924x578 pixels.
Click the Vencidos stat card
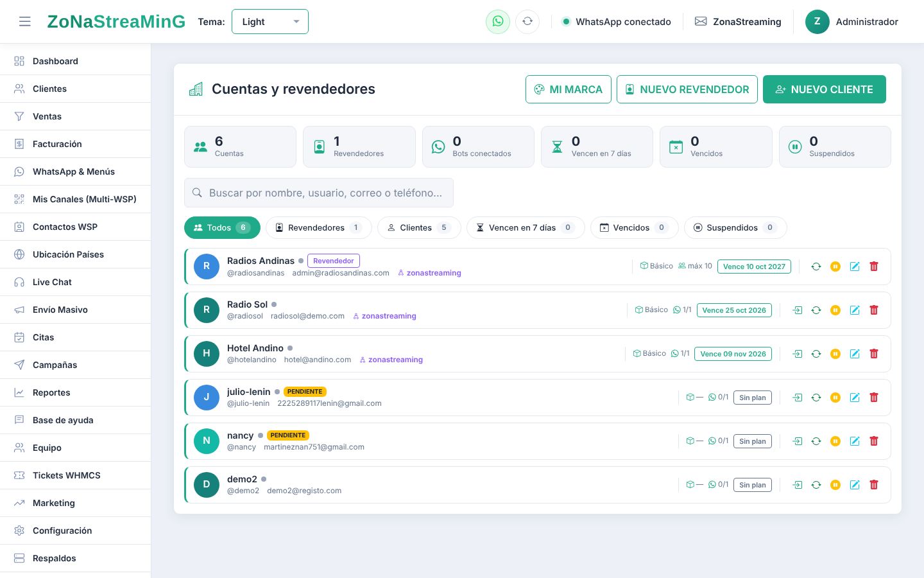tap(716, 146)
